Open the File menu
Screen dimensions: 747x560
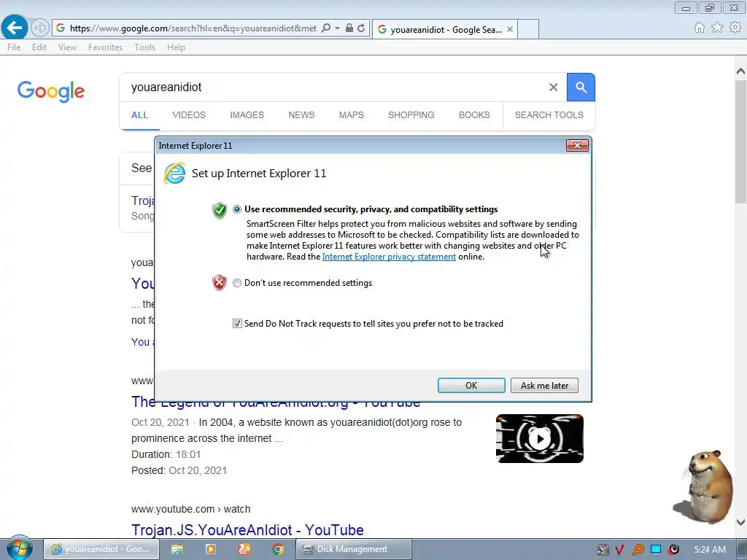point(14,47)
